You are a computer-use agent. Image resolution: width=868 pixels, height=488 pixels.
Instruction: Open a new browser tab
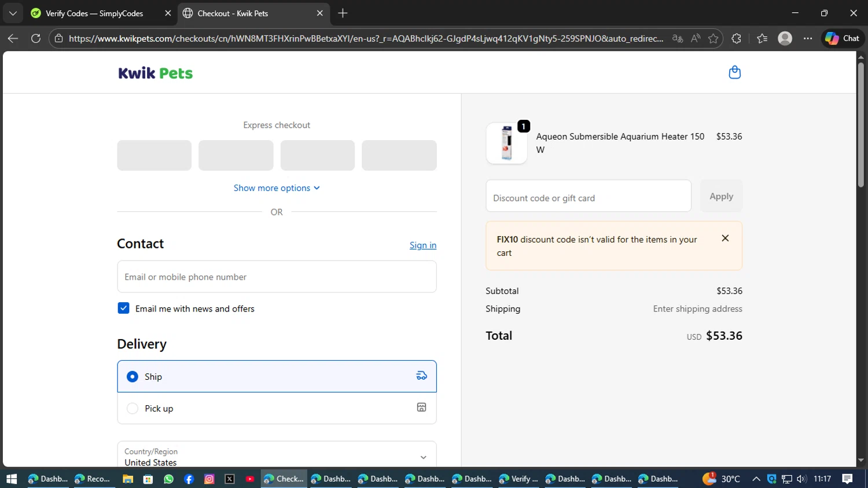click(x=343, y=13)
